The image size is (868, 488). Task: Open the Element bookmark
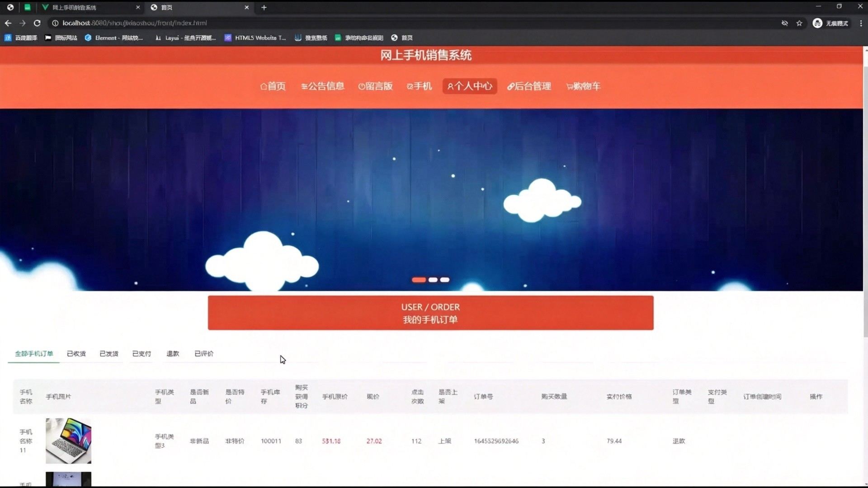114,38
